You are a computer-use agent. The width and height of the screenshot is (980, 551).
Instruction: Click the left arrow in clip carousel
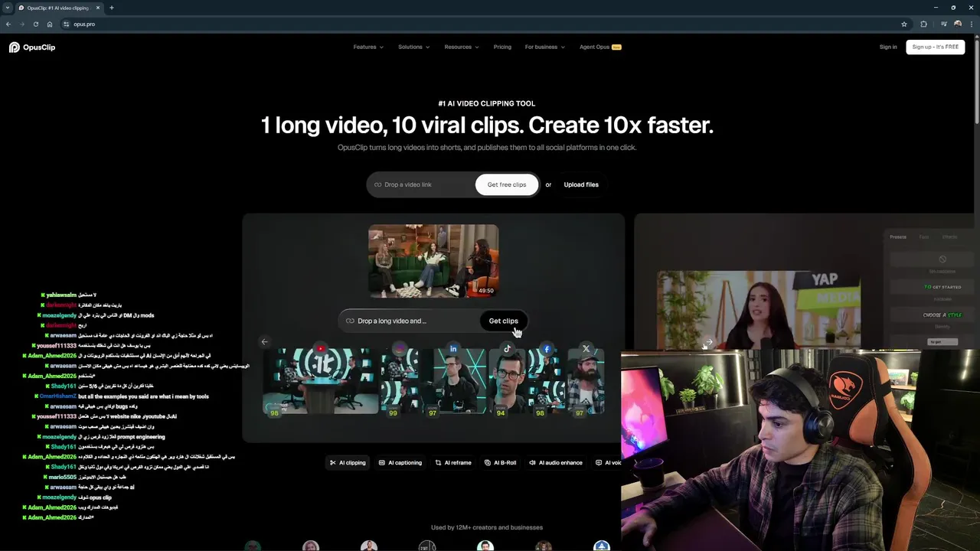pyautogui.click(x=265, y=342)
